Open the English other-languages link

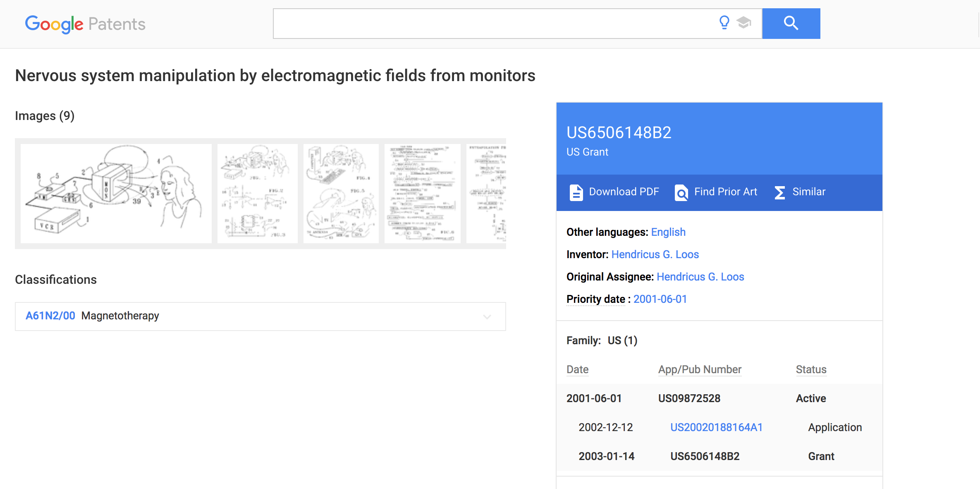pos(668,232)
